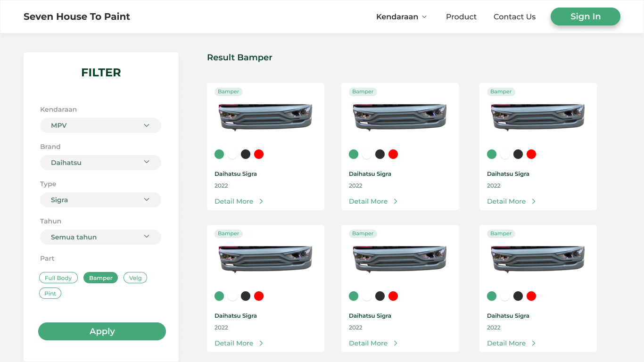This screenshot has height=362, width=644.
Task: Choose black swatch on top-row middle card
Action: (380, 154)
